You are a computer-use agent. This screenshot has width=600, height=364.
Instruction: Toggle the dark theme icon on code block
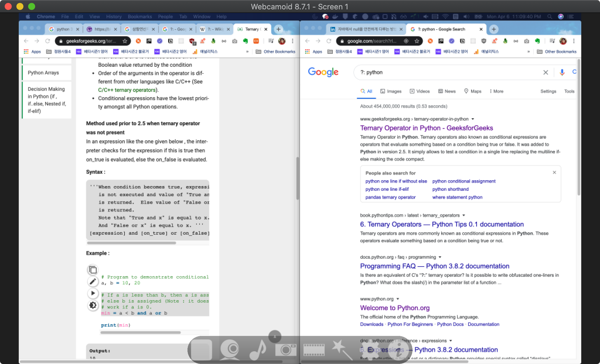click(93, 305)
